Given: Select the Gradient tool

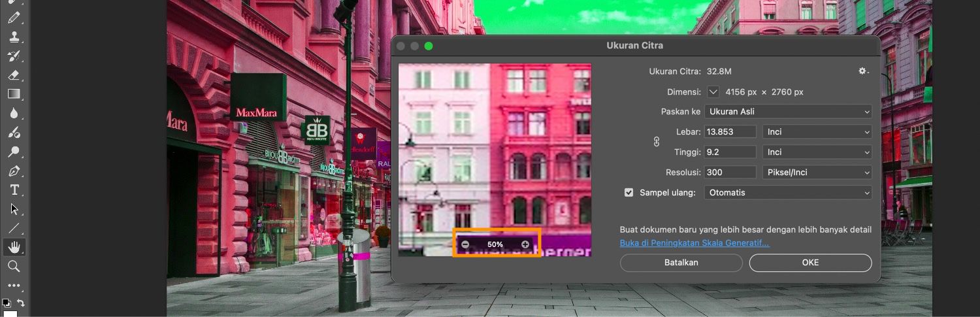Looking at the screenshot, I should point(14,94).
